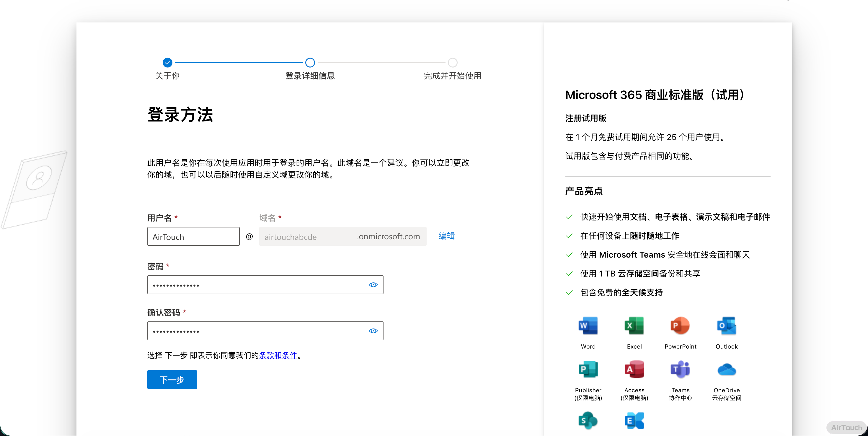
Task: Select the 登录详细信息 step circle
Action: [x=310, y=63]
